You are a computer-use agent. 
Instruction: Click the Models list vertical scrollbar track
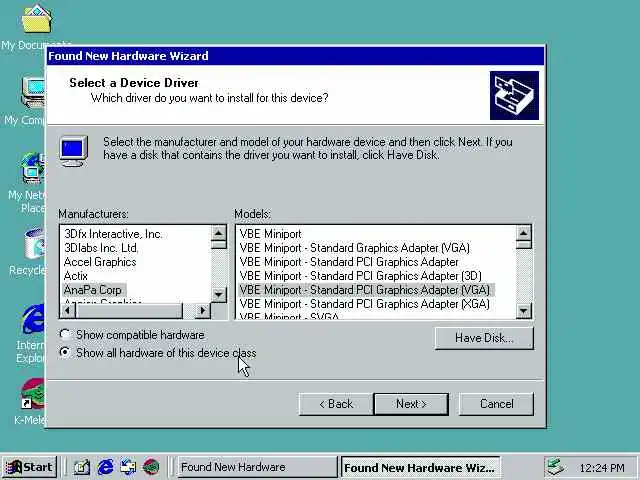point(524,276)
